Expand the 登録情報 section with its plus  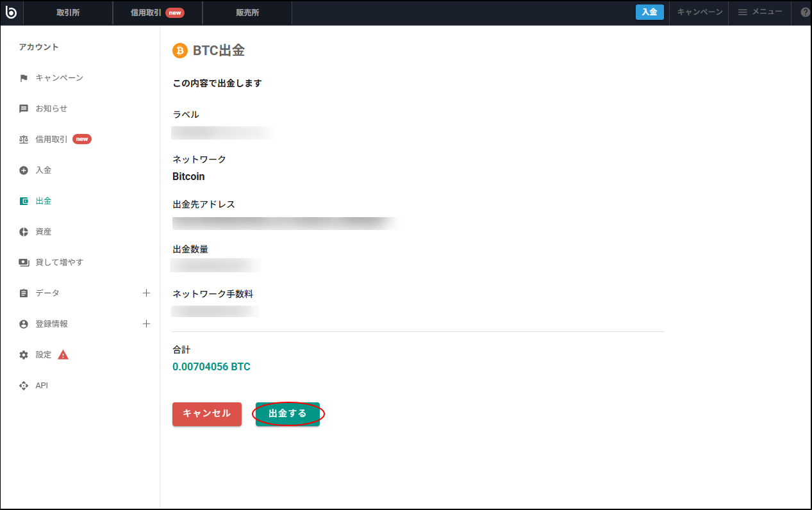click(x=147, y=324)
